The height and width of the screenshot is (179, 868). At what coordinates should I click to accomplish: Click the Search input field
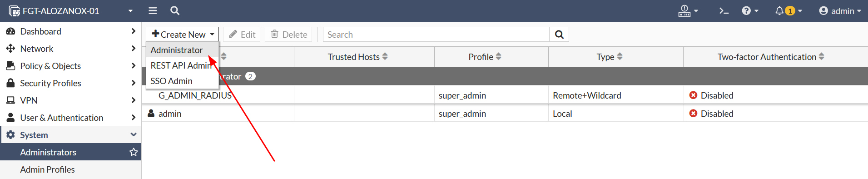click(x=436, y=35)
